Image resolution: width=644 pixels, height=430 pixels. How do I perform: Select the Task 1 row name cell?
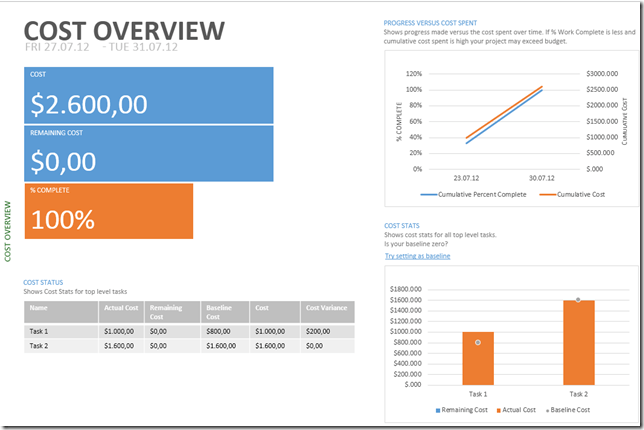click(60, 331)
